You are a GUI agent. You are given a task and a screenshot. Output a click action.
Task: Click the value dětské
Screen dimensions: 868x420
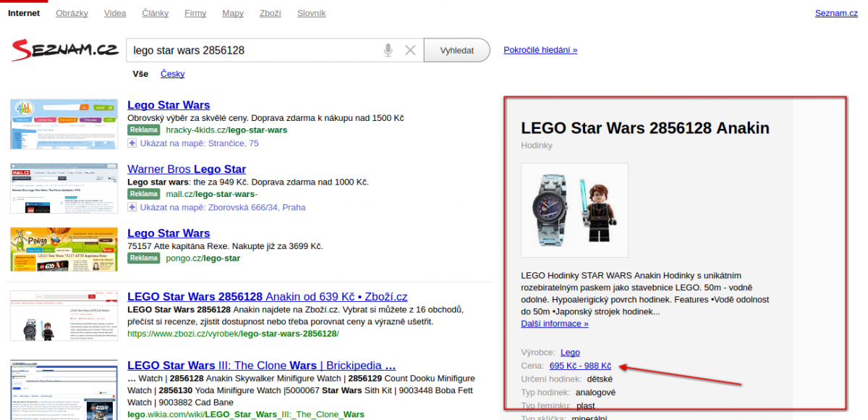[600, 379]
